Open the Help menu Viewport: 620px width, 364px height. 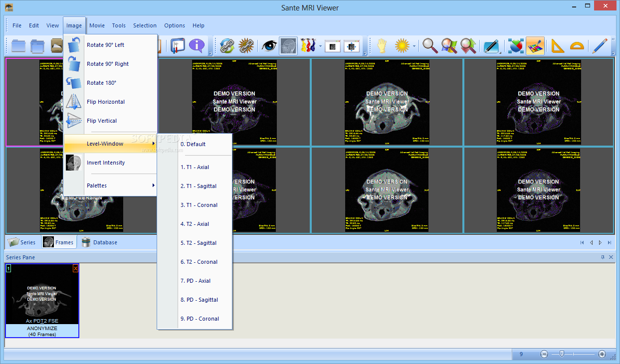coord(199,25)
